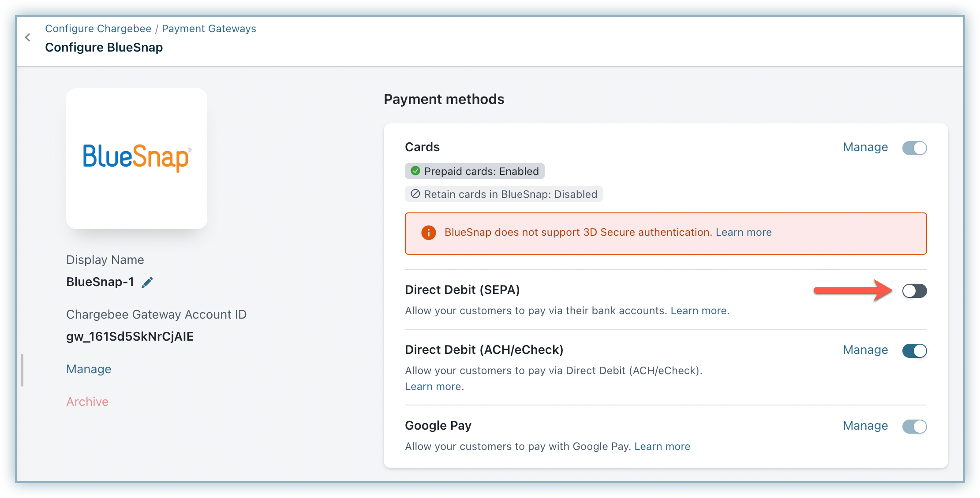
Task: Click the left side scrollbar handle
Action: click(x=22, y=370)
